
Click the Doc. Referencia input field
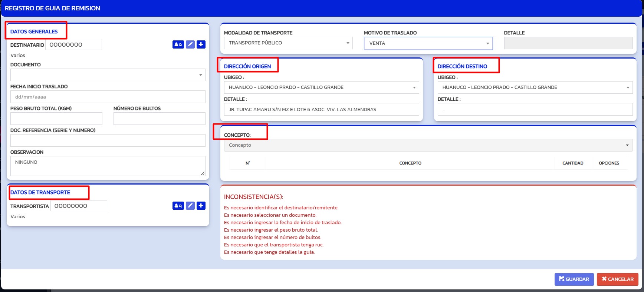pos(108,140)
